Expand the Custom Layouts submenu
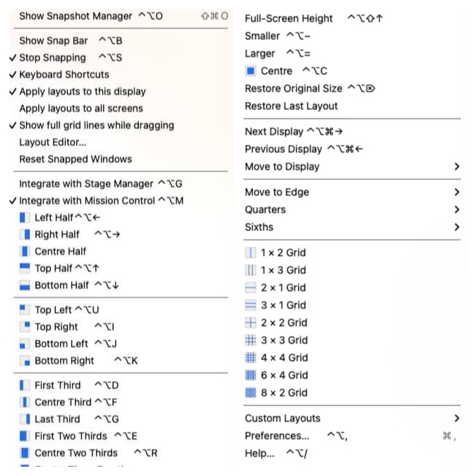 (x=456, y=418)
